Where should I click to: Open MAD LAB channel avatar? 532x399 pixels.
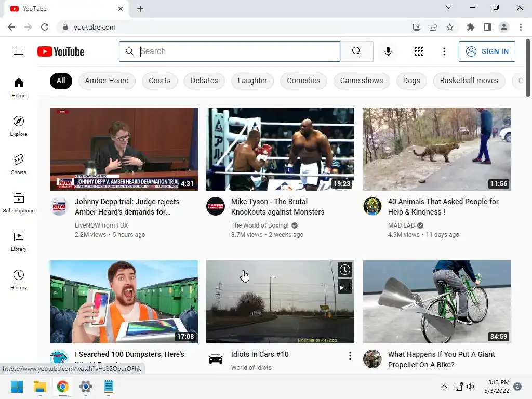click(372, 206)
